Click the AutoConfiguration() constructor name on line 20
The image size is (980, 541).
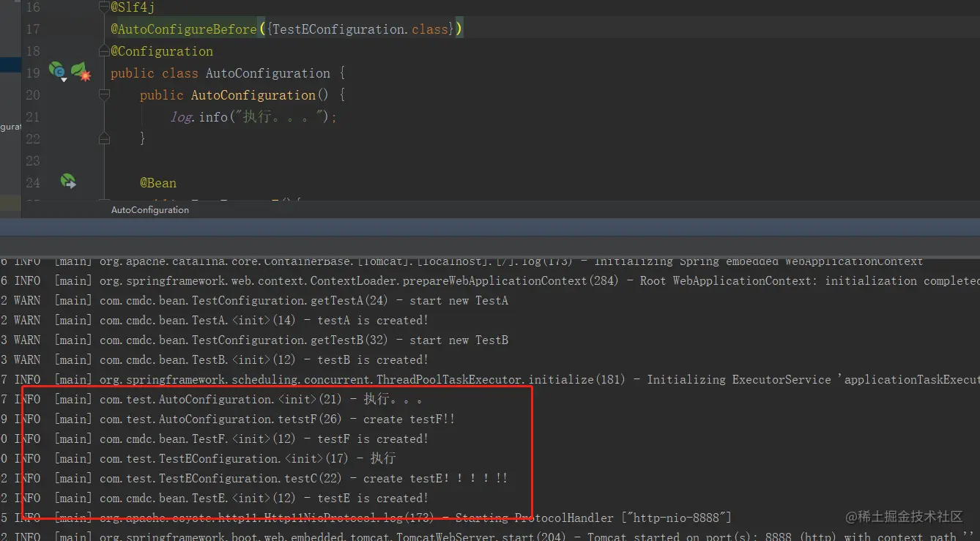[253, 95]
